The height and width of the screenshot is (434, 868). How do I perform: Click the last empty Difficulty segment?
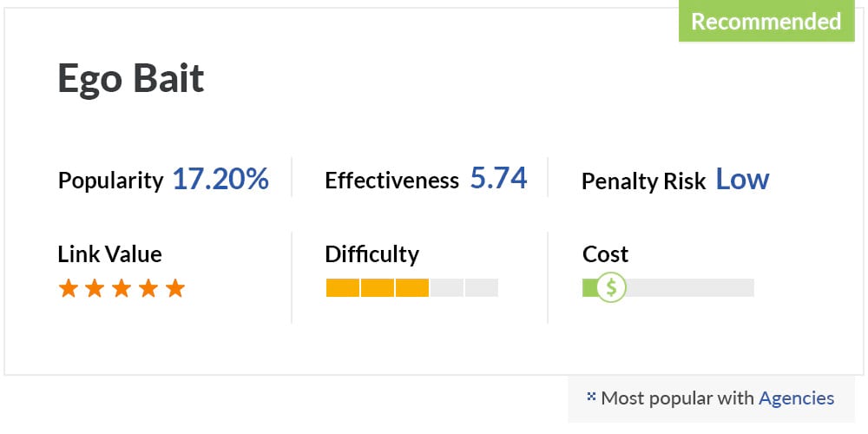click(482, 288)
